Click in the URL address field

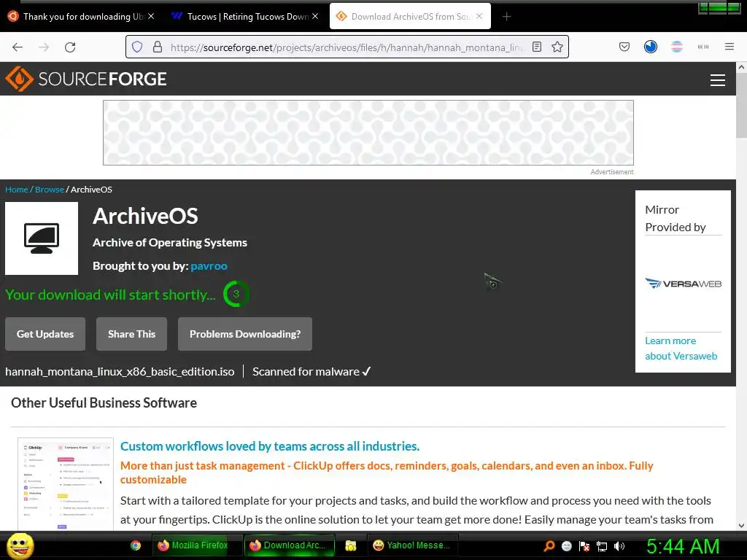347,47
